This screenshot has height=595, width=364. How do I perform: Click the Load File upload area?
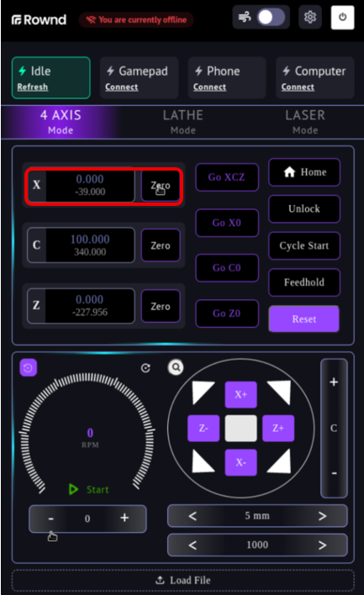[183, 580]
